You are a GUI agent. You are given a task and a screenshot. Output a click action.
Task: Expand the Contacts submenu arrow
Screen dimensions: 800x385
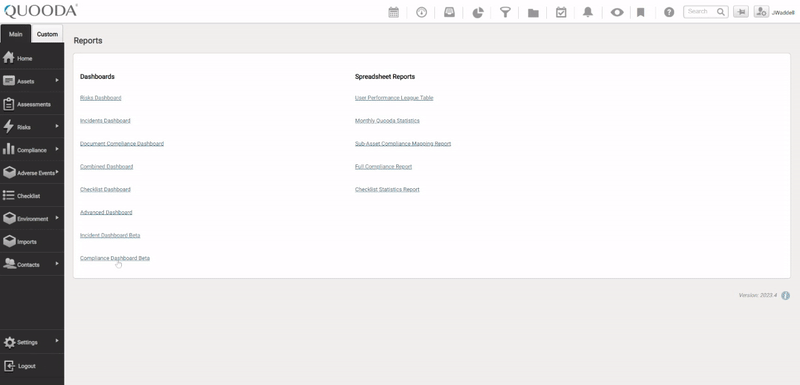pos(57,264)
